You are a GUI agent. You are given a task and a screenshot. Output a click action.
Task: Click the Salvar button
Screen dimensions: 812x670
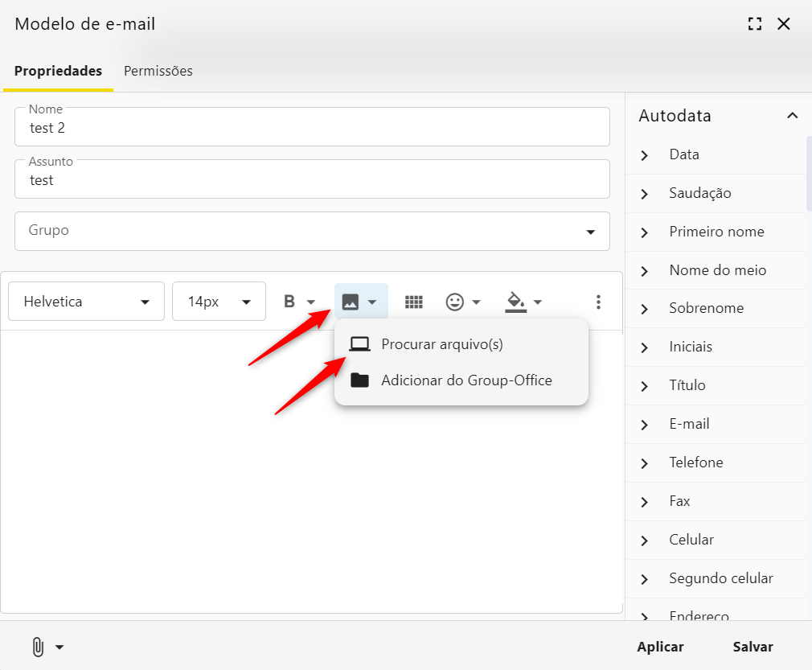(x=753, y=647)
